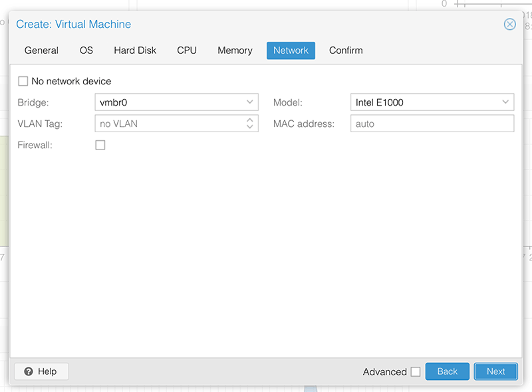Check the No network device checkbox
Image resolution: width=532 pixels, height=392 pixels.
pyautogui.click(x=23, y=81)
